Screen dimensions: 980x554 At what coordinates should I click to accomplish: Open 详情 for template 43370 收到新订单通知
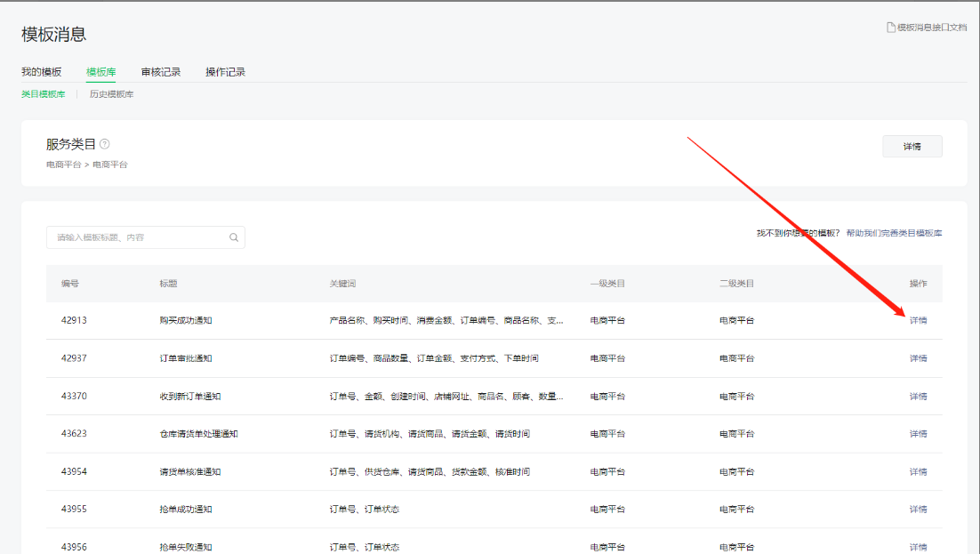click(x=918, y=397)
